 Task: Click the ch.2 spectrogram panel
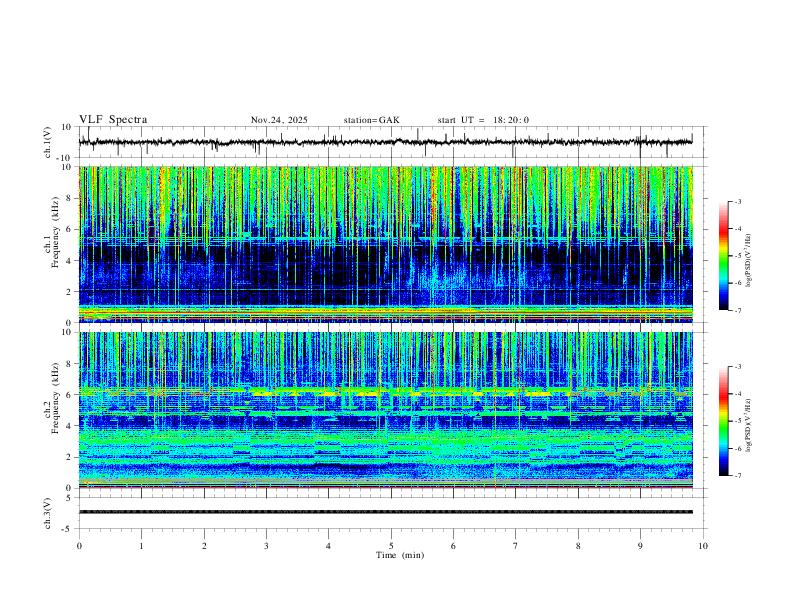point(386,410)
